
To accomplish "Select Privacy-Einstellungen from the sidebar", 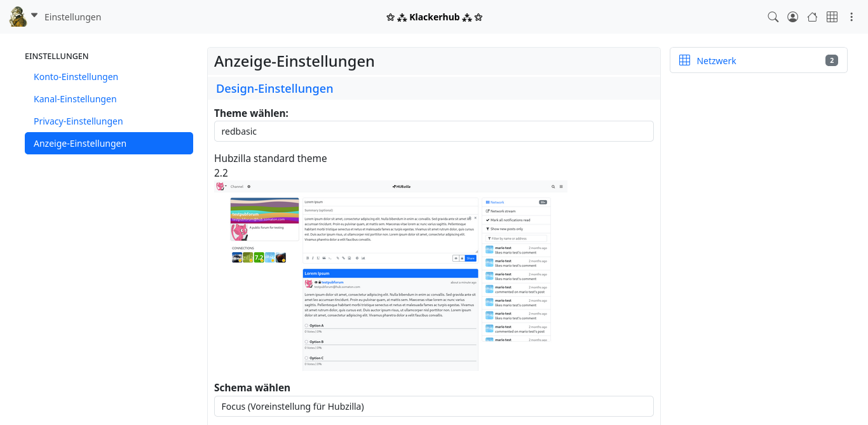I will [78, 121].
